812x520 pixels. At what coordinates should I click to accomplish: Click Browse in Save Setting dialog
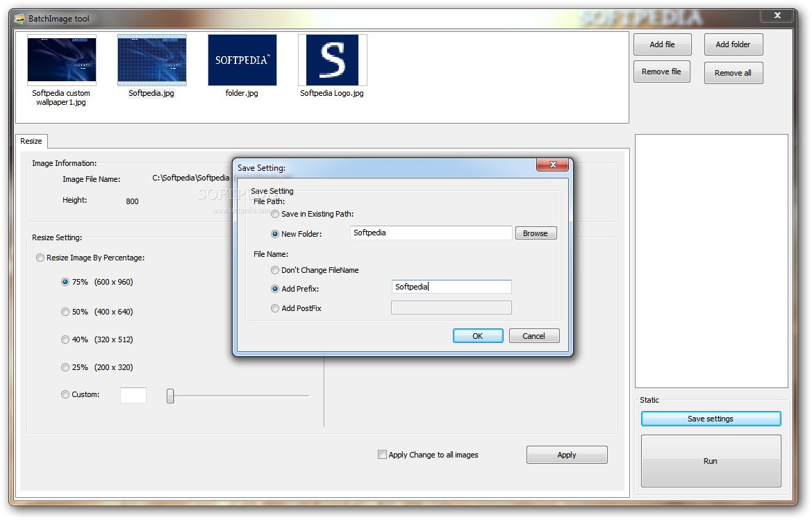(x=536, y=233)
